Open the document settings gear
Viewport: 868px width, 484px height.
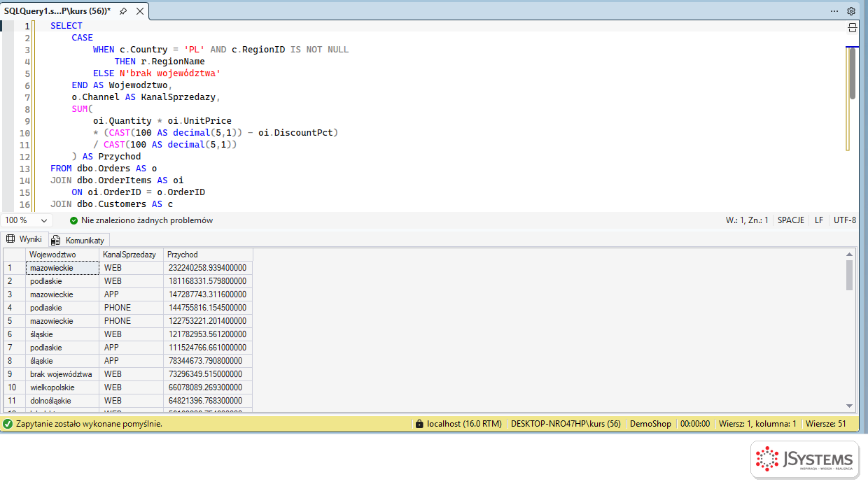coord(851,11)
